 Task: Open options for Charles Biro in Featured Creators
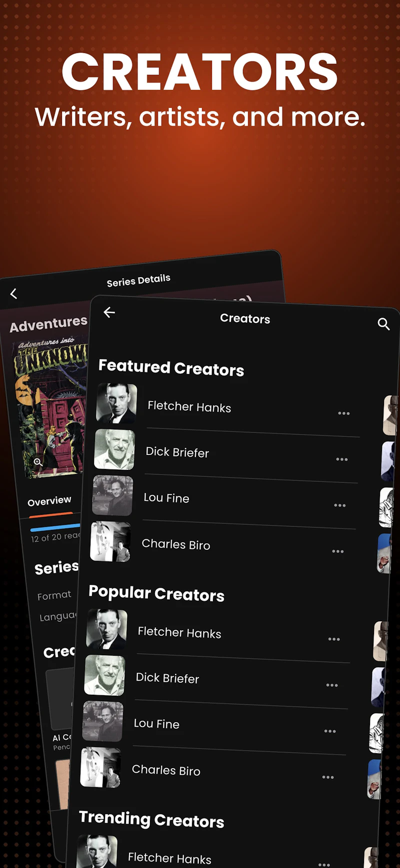click(x=337, y=551)
